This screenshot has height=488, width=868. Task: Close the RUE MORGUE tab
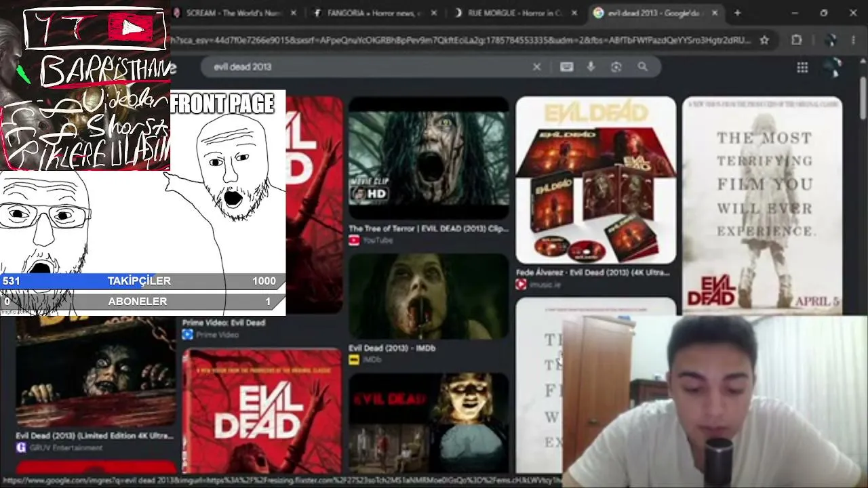(574, 13)
